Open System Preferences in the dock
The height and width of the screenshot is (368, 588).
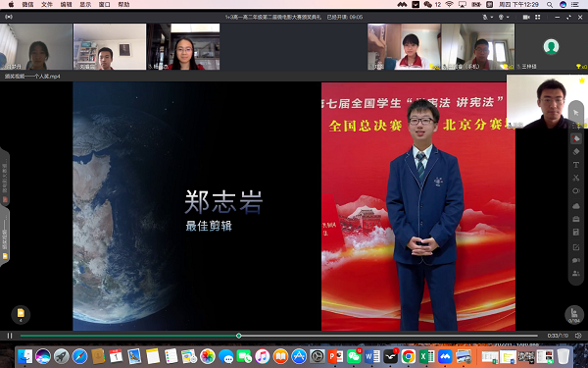tap(318, 356)
